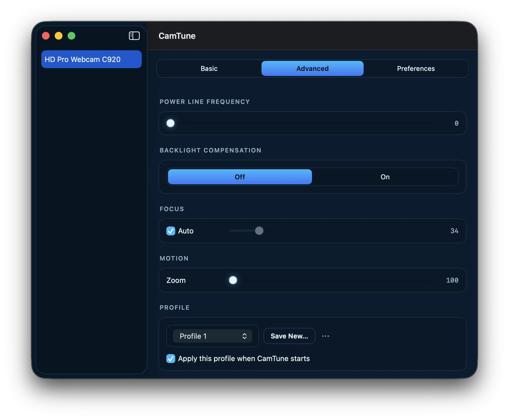Open the Preferences tab
Viewport: 509px width, 420px height.
click(416, 68)
